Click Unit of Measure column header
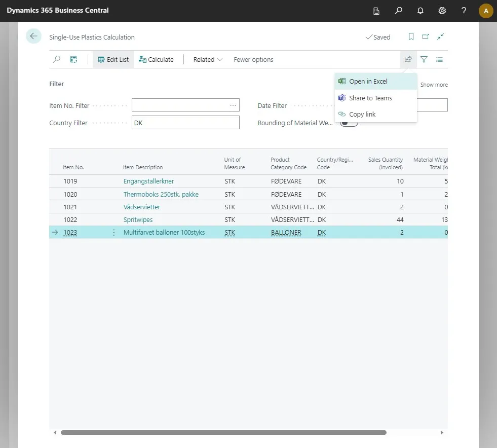Image resolution: width=497 pixels, height=448 pixels. pos(235,163)
